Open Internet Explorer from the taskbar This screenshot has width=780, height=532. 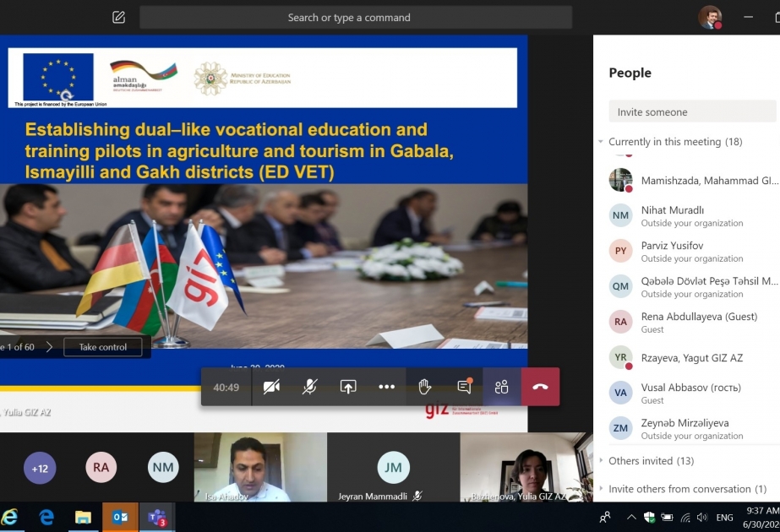(9, 517)
